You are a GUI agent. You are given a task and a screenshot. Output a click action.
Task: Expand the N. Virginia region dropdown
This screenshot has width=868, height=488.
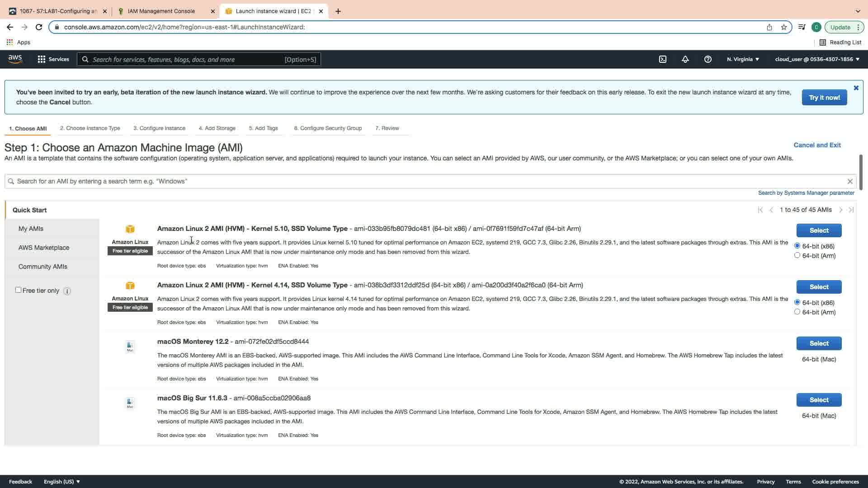pyautogui.click(x=743, y=59)
